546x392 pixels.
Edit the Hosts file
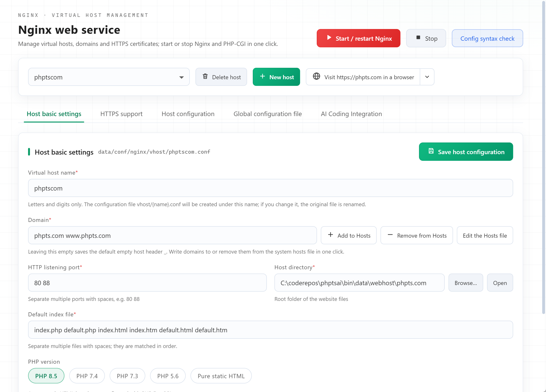tap(485, 235)
